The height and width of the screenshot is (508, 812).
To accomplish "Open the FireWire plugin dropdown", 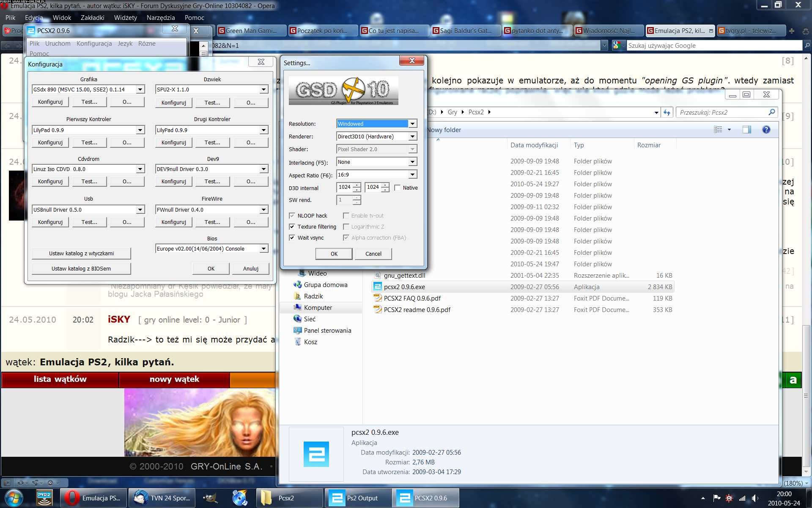I will 263,210.
